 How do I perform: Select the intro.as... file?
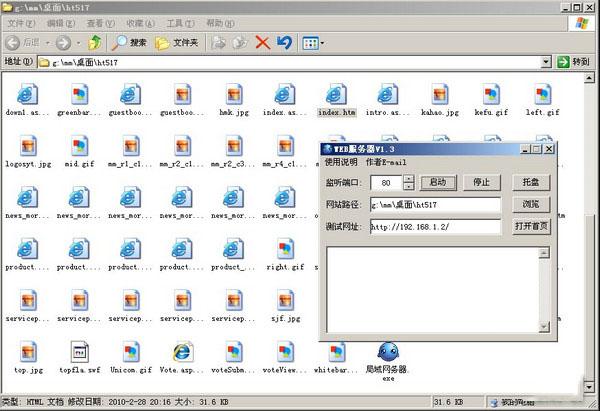tap(388, 100)
